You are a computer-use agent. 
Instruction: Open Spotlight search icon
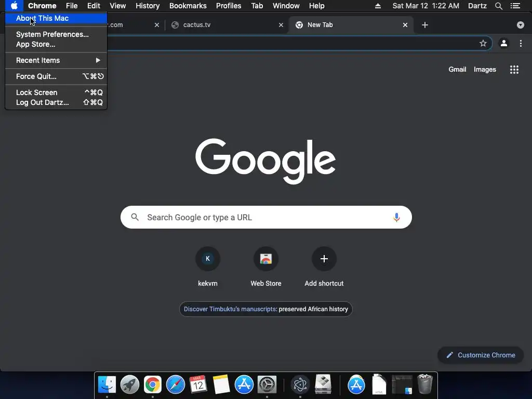pyautogui.click(x=498, y=6)
